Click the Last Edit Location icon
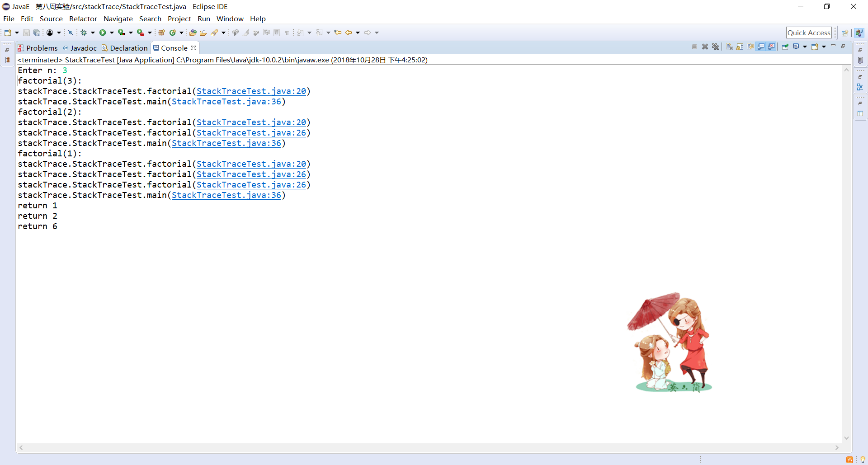Screen dimensions: 868x465 click(x=338, y=33)
